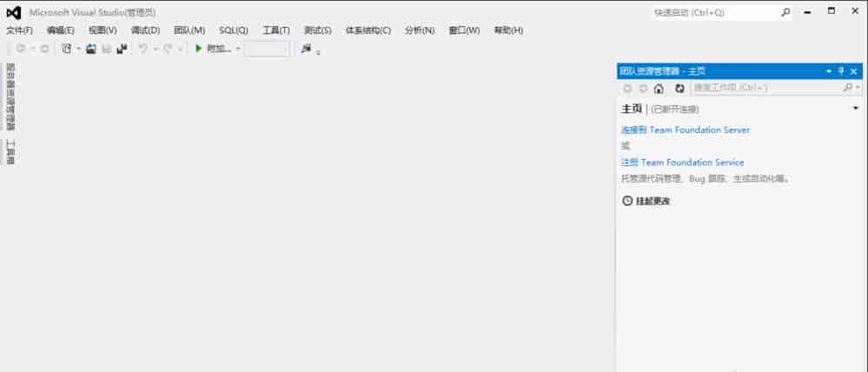Click the Quick Launch search box
Viewport: 868px width, 372px height.
(x=714, y=13)
